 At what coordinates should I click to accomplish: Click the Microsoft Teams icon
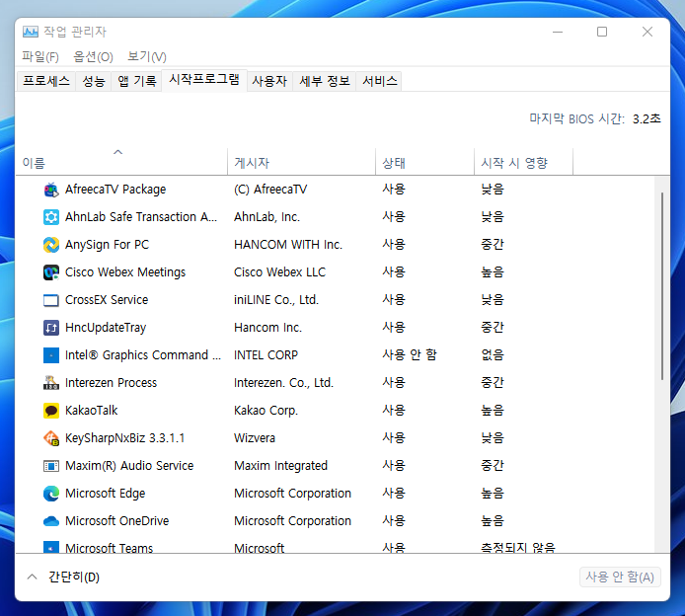coord(51,547)
